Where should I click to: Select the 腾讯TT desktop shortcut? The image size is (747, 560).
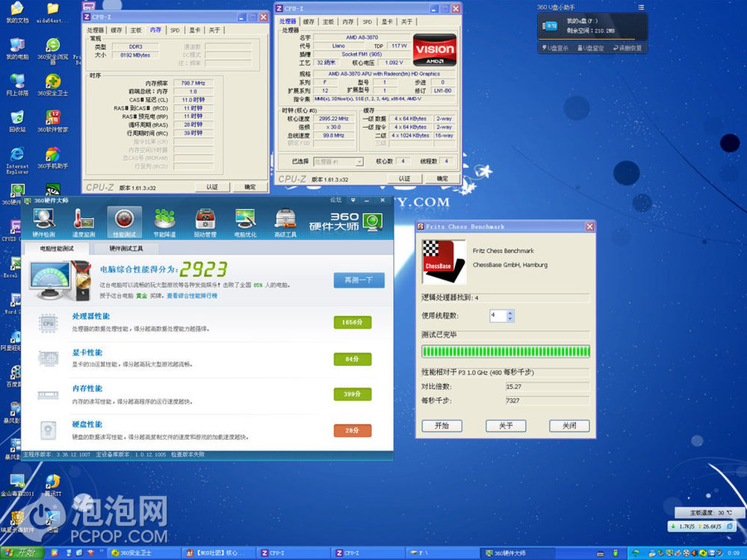coord(53,485)
